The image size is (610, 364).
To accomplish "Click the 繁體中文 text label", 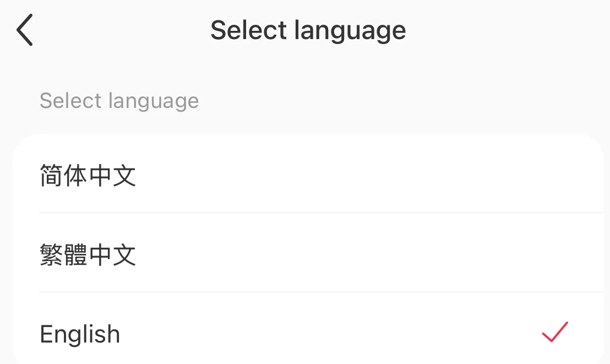I will pos(88,255).
